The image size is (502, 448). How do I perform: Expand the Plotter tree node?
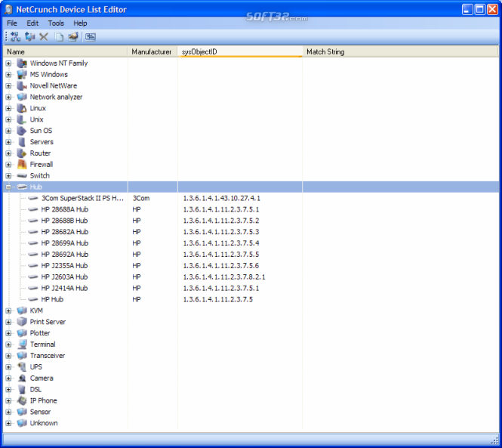click(8, 333)
